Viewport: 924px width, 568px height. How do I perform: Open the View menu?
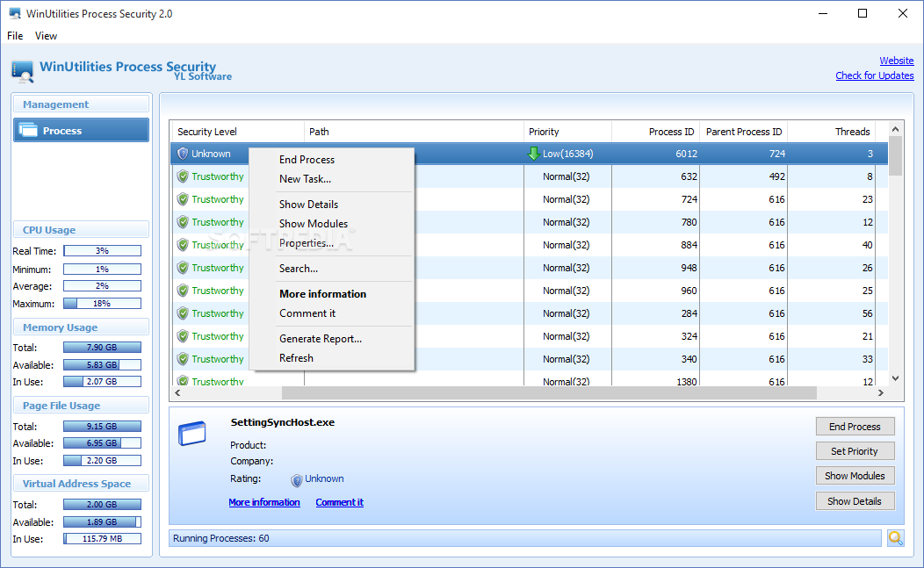click(46, 36)
